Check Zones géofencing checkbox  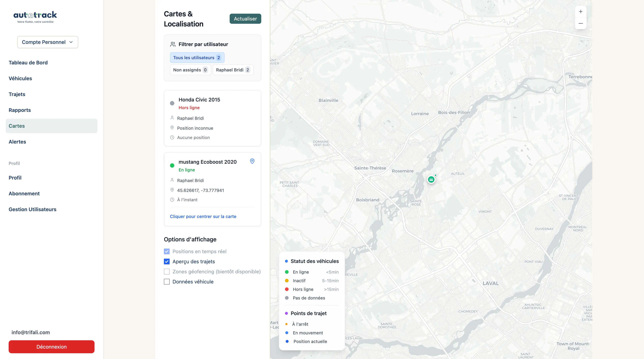pos(167,271)
